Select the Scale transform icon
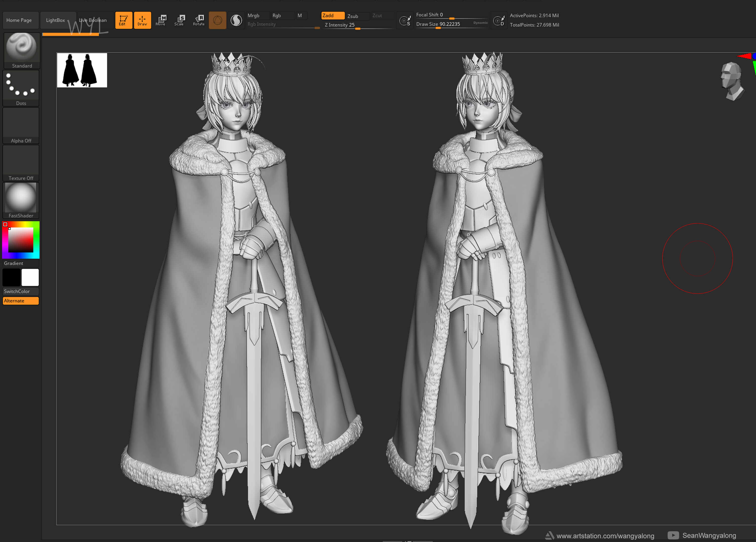Screen dimensions: 756x542 (x=179, y=20)
